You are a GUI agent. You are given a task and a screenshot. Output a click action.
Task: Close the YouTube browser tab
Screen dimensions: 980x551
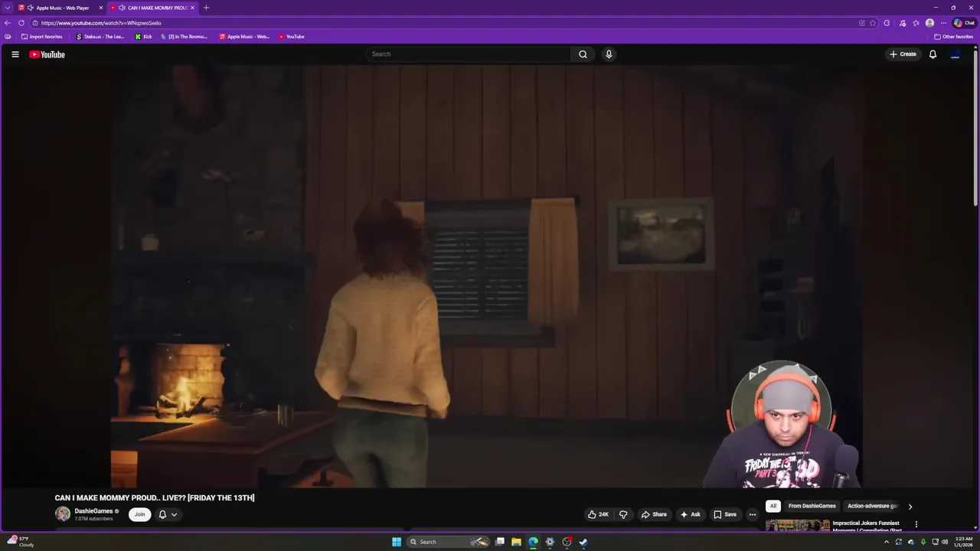(x=192, y=8)
